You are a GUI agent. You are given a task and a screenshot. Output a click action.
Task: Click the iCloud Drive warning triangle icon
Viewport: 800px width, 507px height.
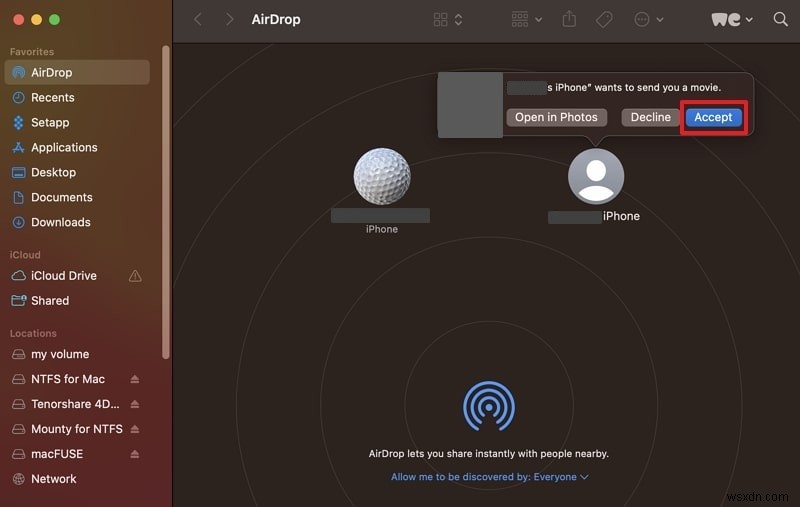[135, 276]
